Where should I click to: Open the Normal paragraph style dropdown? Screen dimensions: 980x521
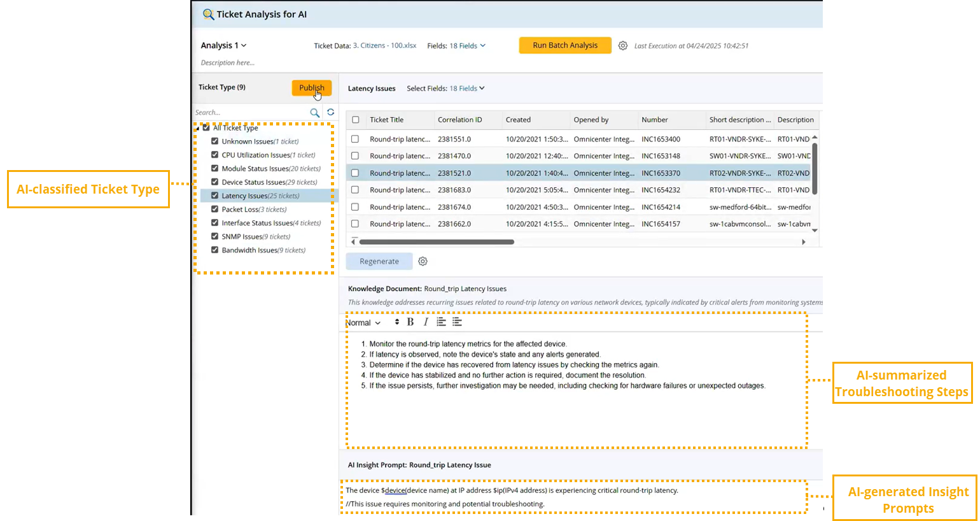coord(363,323)
